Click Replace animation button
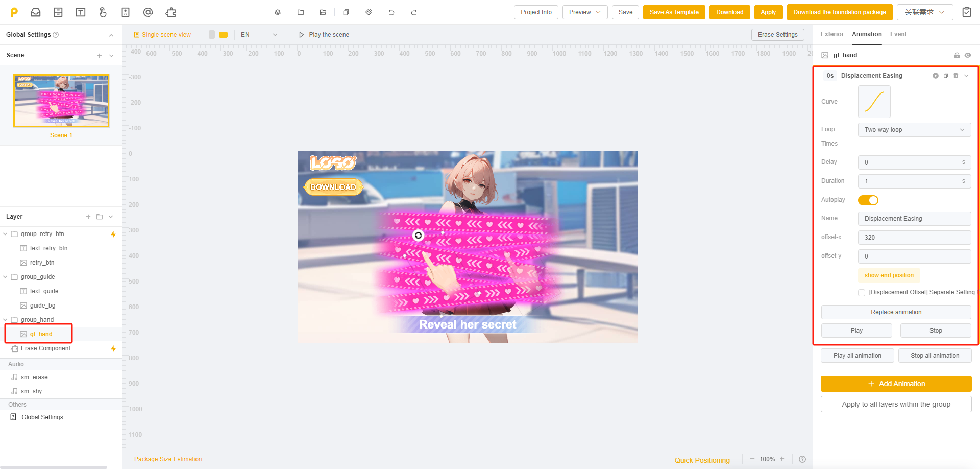980x469 pixels. tap(896, 312)
